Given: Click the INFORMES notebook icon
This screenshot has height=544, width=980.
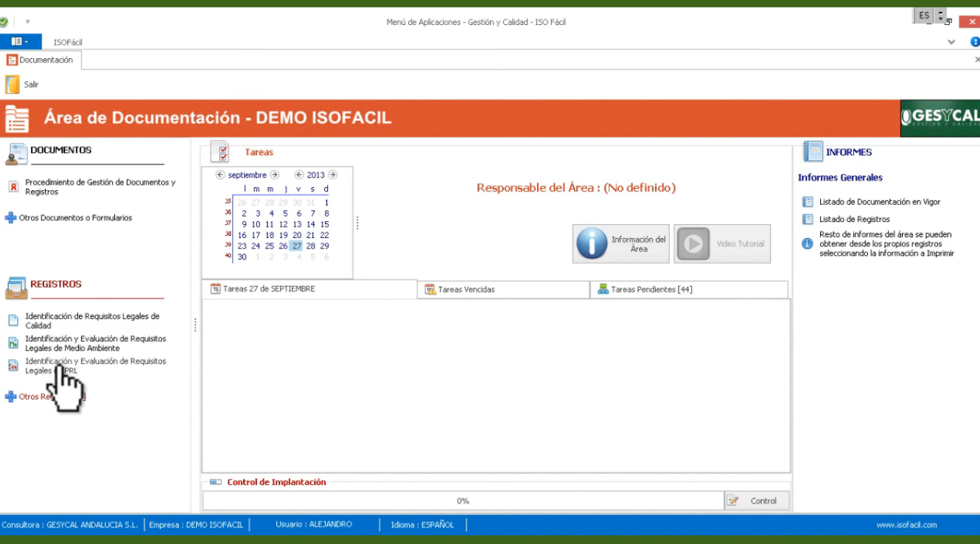Looking at the screenshot, I should pos(813,152).
